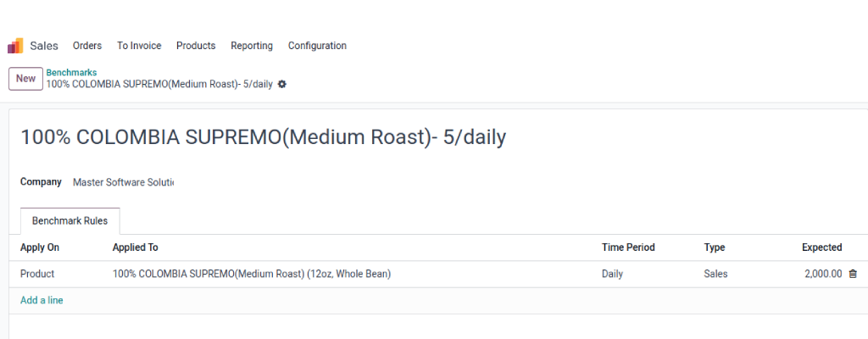Open the Company field dropdown

click(124, 181)
